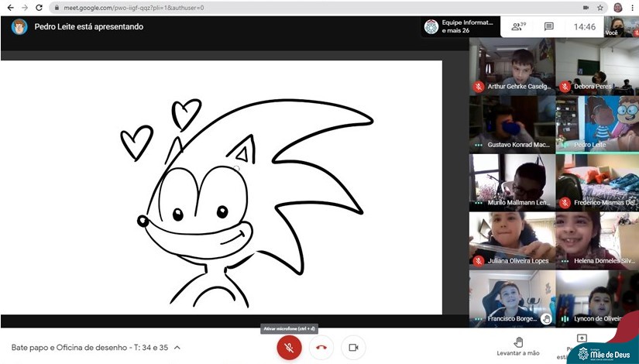
Task: Click the browser back arrow
Action: (9, 7)
